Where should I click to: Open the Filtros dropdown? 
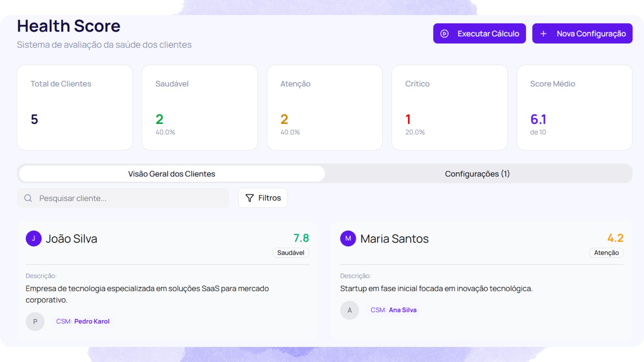point(263,198)
